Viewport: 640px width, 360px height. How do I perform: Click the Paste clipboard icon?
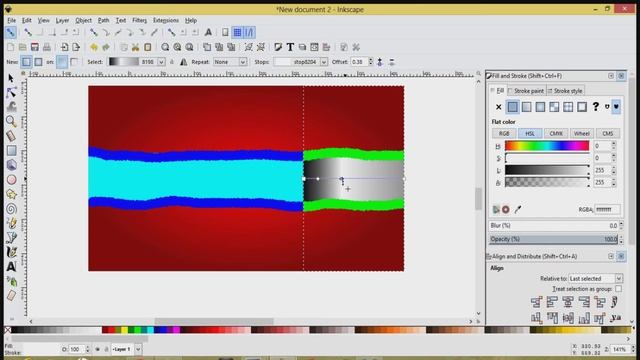click(148, 47)
